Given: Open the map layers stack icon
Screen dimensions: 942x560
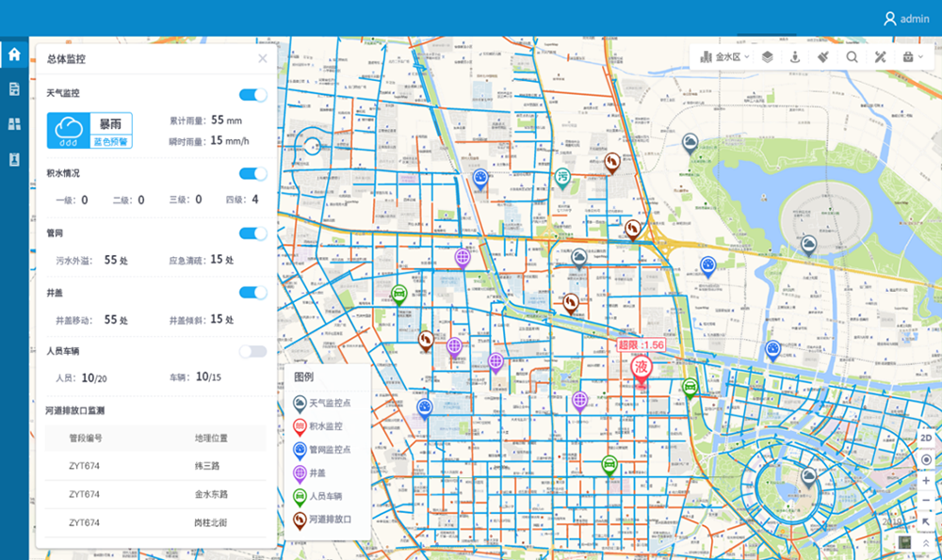Looking at the screenshot, I should click(x=767, y=57).
